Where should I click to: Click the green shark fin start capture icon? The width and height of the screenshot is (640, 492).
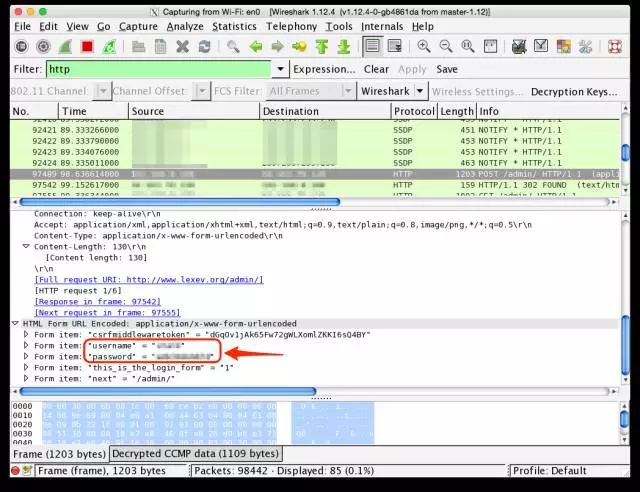pos(65,46)
